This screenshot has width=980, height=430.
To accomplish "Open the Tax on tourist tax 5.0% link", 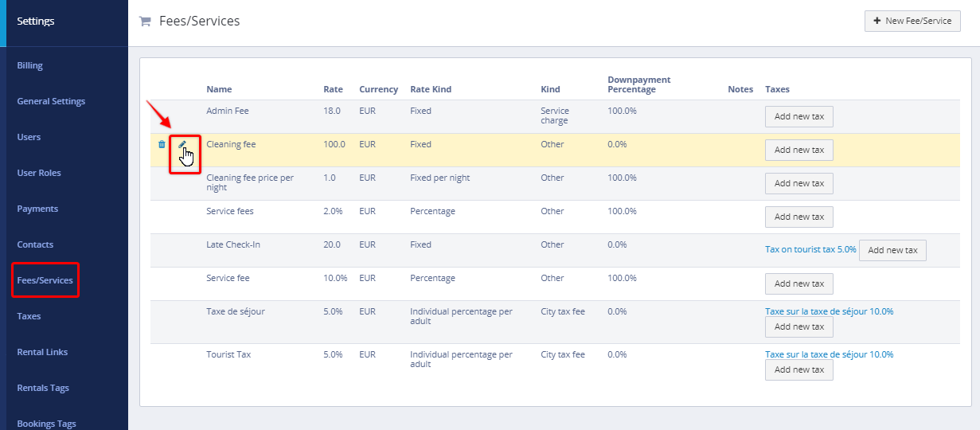I will click(x=810, y=249).
